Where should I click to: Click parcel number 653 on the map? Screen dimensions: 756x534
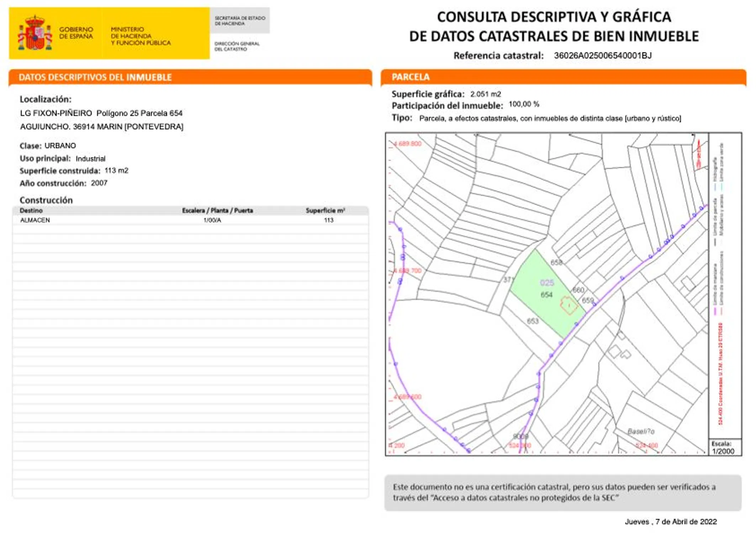(533, 321)
